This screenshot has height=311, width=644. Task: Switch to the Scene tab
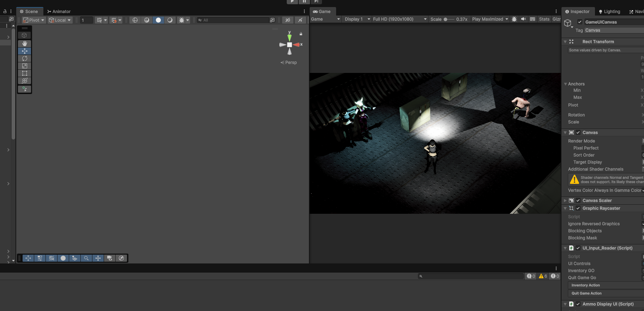[29, 11]
